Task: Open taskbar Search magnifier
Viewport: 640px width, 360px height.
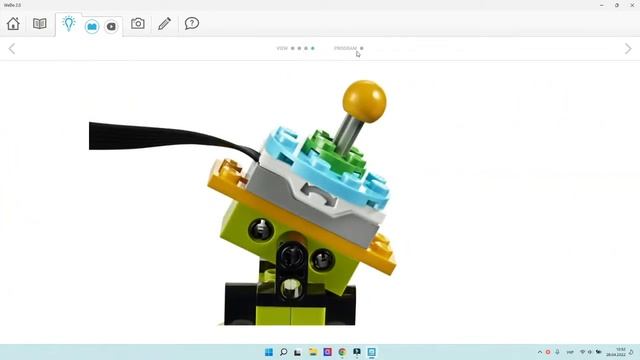Action: click(283, 352)
